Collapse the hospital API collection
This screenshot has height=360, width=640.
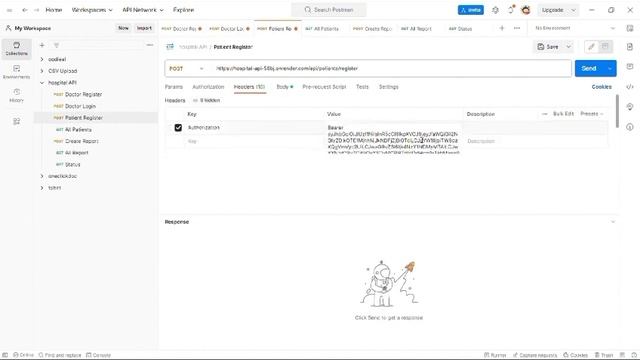[x=42, y=82]
